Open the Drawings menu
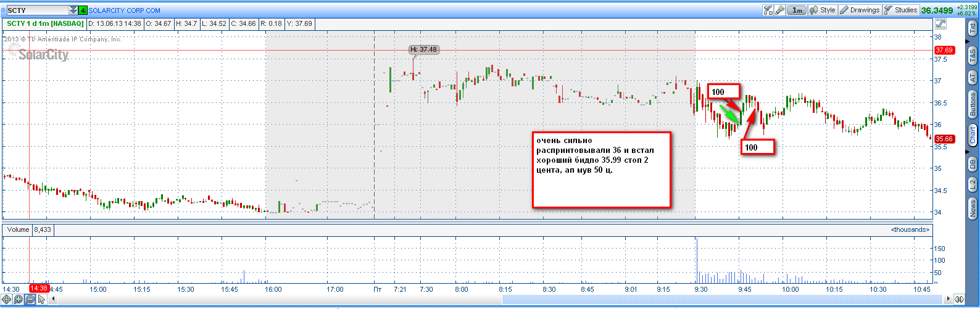 point(859,10)
